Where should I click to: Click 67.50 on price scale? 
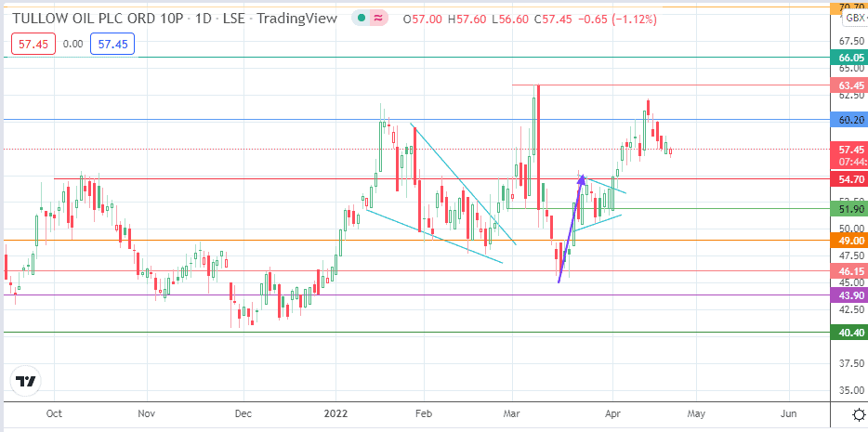click(851, 42)
